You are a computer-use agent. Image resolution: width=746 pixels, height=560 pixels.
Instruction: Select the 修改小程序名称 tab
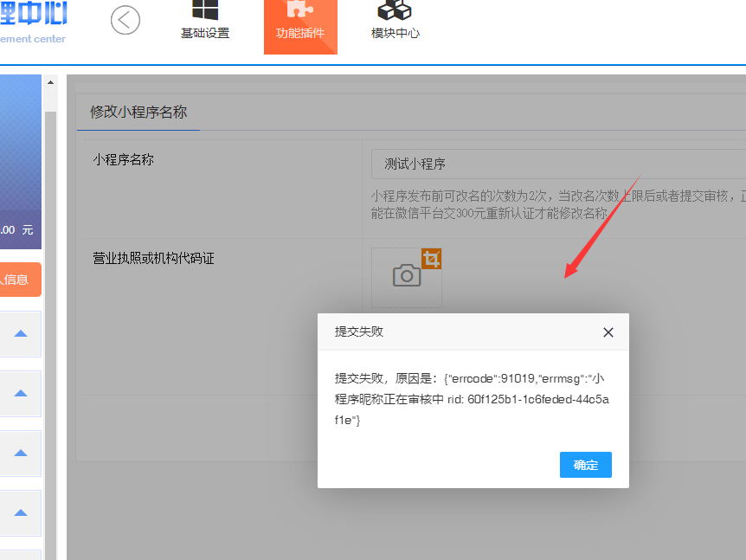point(138,113)
